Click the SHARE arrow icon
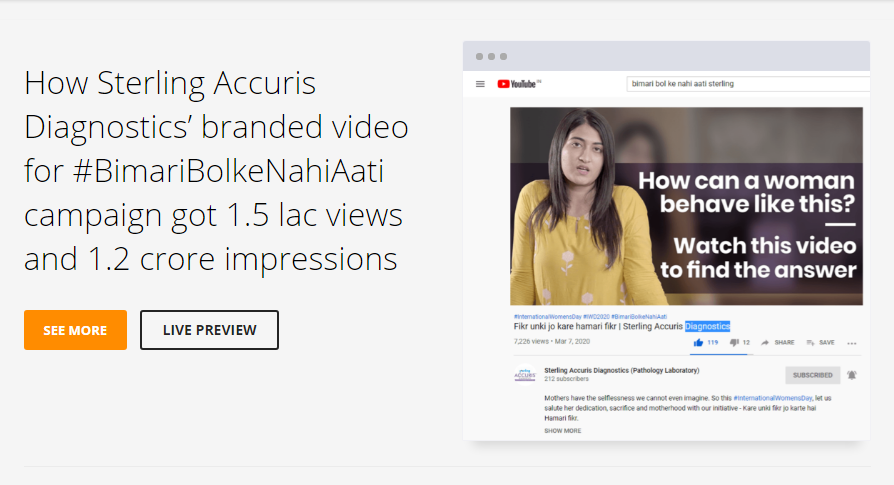Viewport: 894px width, 485px height. tap(765, 343)
